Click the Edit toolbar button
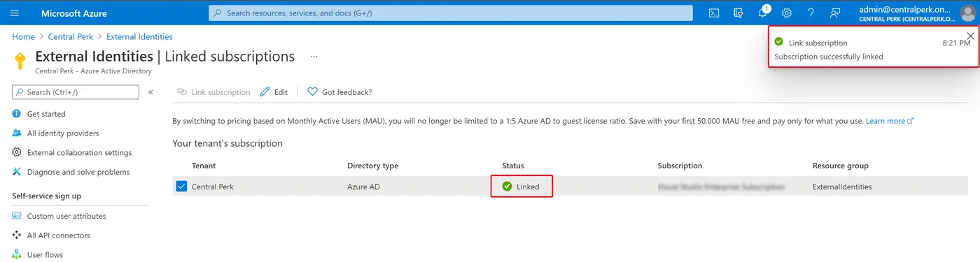This screenshot has width=980, height=262. [x=274, y=92]
